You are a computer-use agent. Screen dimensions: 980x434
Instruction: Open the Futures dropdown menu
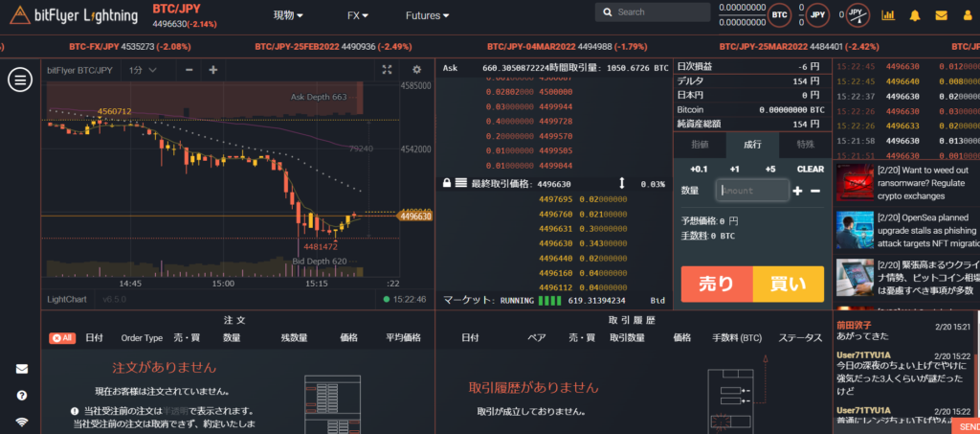point(428,15)
